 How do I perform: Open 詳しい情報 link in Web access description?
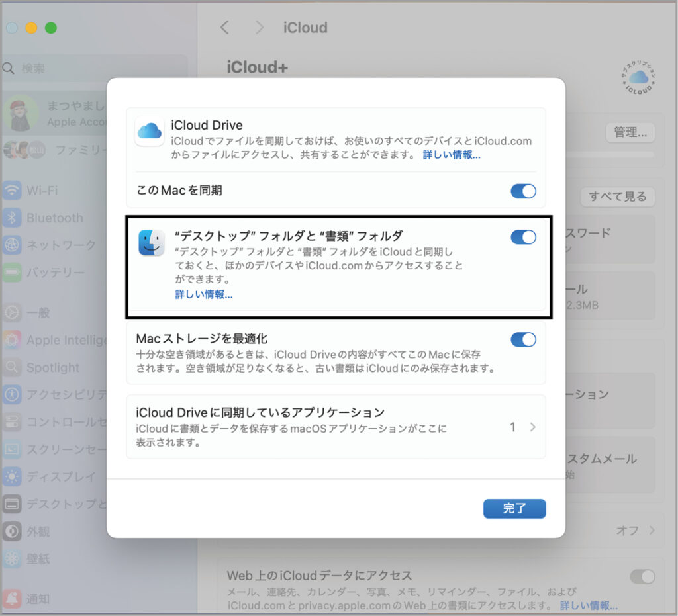click(589, 605)
